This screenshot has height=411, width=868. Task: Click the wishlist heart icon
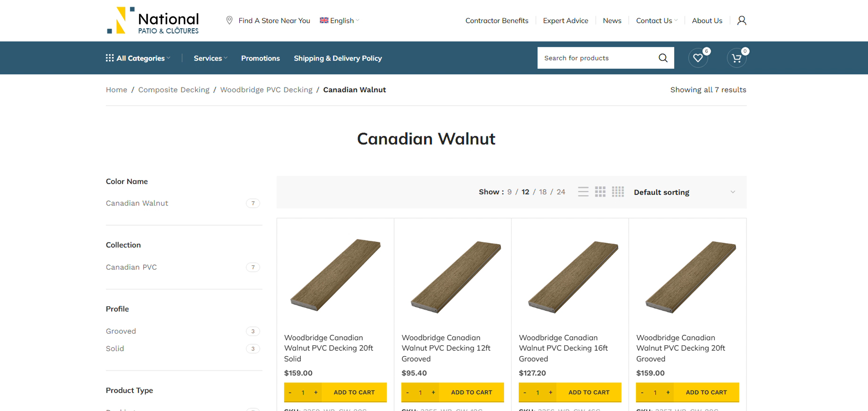click(x=698, y=58)
